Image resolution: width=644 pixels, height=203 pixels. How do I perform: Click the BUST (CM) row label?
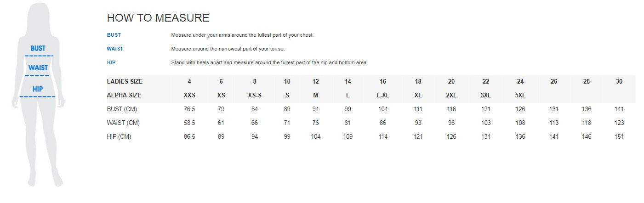[x=122, y=109]
